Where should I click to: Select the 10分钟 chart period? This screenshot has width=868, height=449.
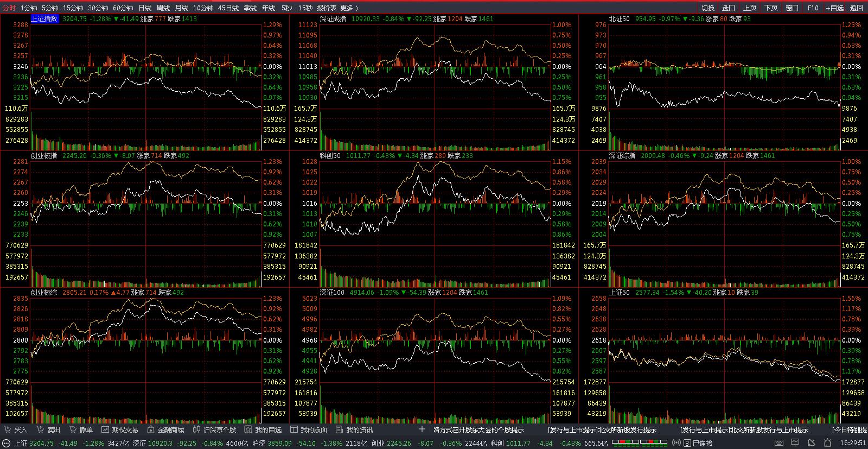pyautogui.click(x=203, y=8)
